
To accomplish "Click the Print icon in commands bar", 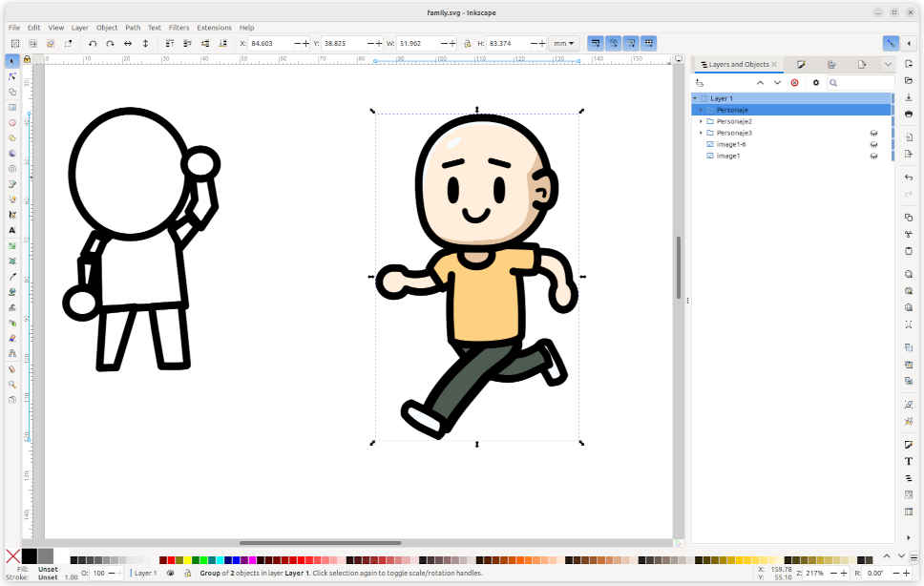I will coord(909,114).
